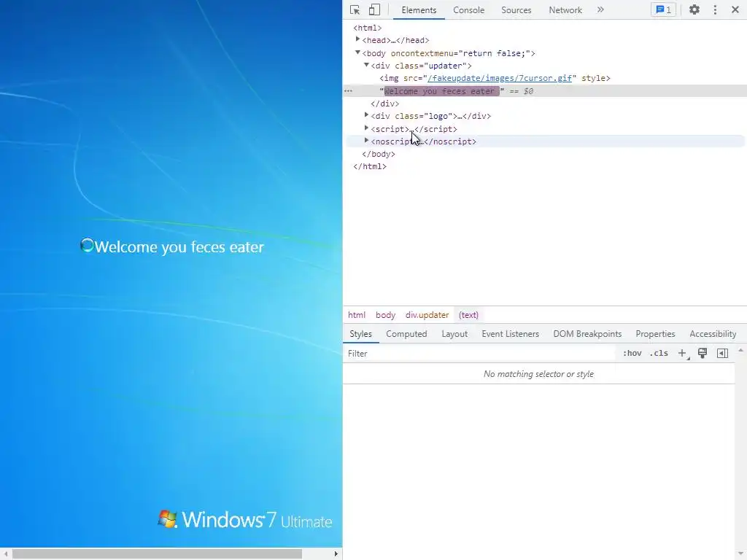This screenshot has height=560, width=747.
Task: Select the Welcome text node in DOM tree
Action: pyautogui.click(x=441, y=91)
